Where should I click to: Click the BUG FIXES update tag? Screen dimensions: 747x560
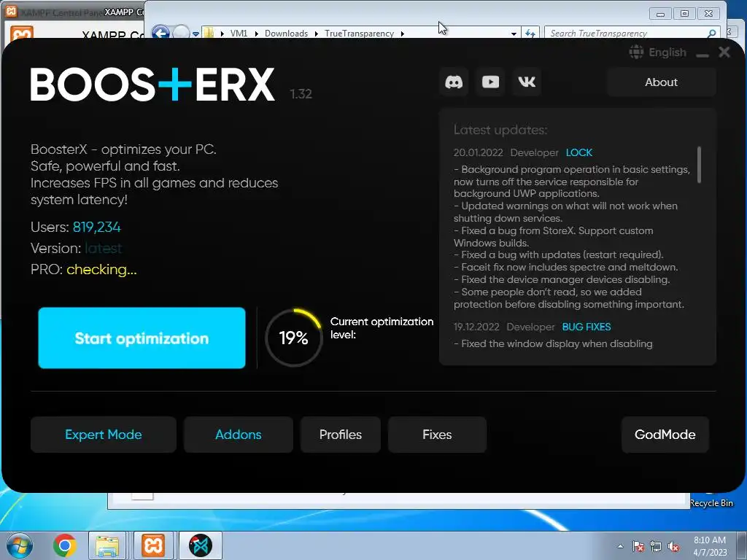click(x=586, y=327)
